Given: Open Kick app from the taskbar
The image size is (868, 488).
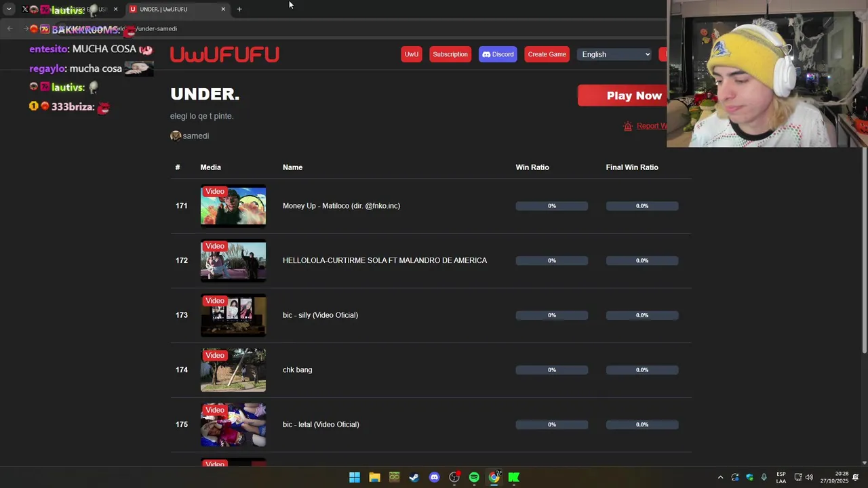Looking at the screenshot, I should [x=514, y=477].
